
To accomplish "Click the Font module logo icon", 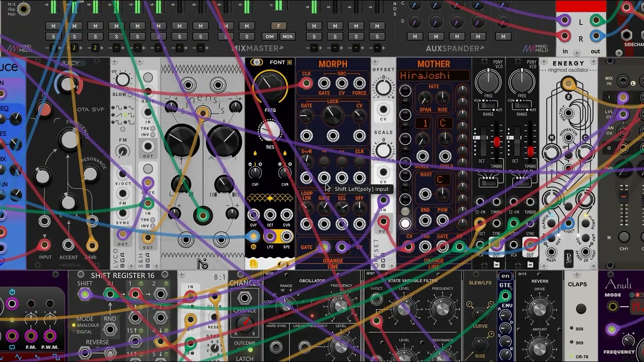I will (257, 62).
